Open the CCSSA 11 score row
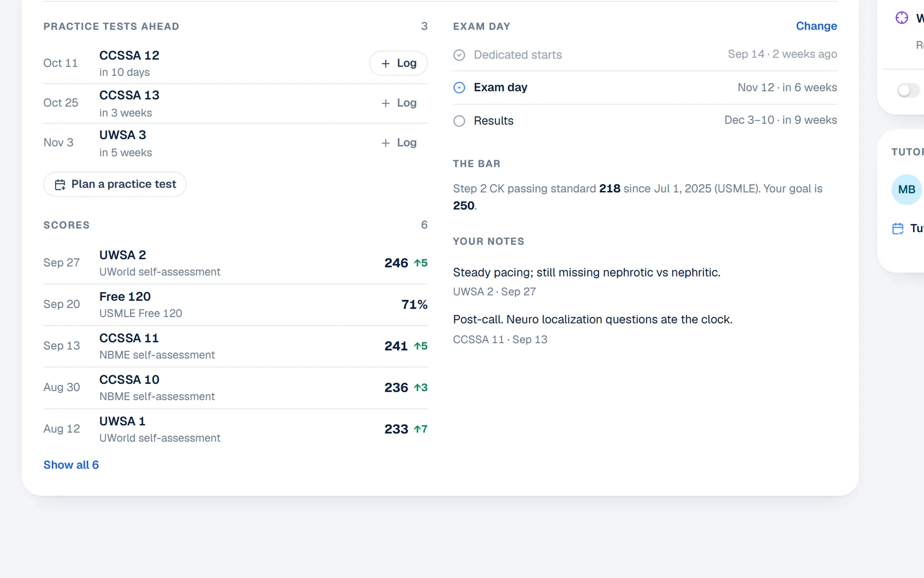 coord(236,346)
